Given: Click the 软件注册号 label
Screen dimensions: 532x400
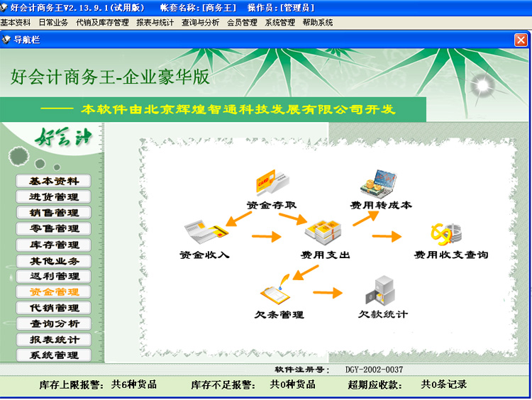Looking at the screenshot, I should pos(302,370).
